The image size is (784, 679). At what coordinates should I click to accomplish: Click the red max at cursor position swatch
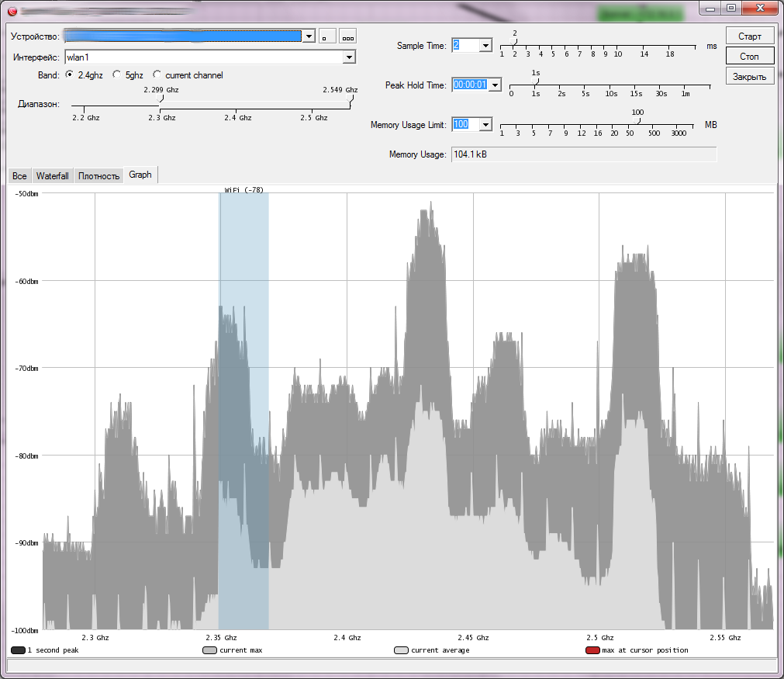pos(592,650)
